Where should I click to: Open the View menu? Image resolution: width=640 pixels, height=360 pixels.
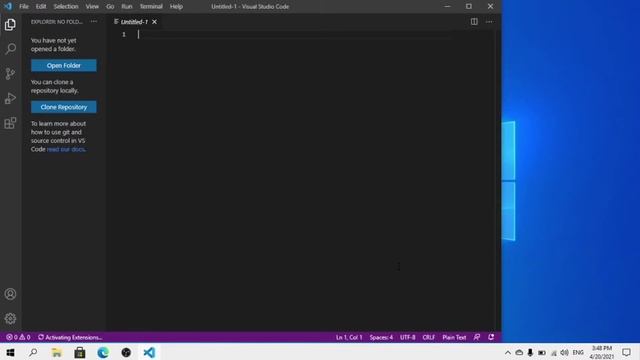92,7
